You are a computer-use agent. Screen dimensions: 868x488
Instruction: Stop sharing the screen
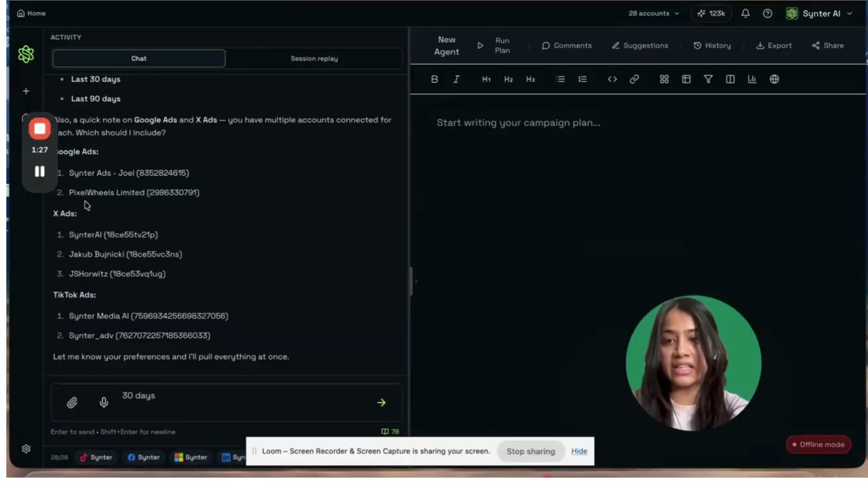pyautogui.click(x=530, y=451)
